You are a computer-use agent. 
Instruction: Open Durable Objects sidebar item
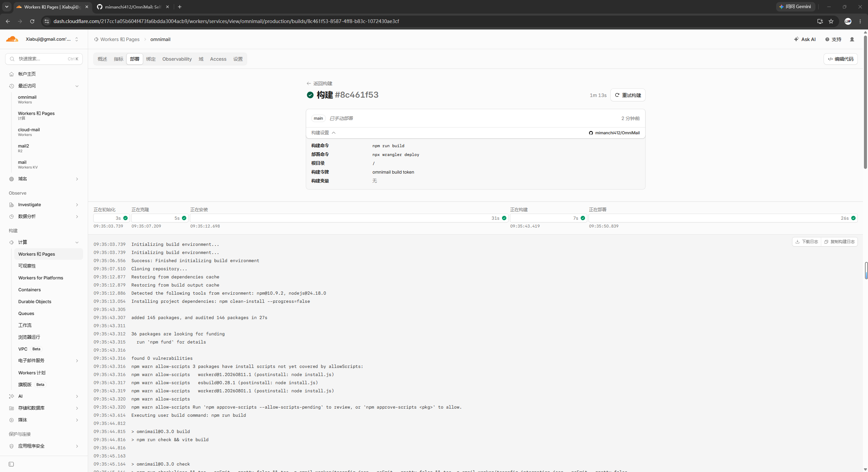35,301
